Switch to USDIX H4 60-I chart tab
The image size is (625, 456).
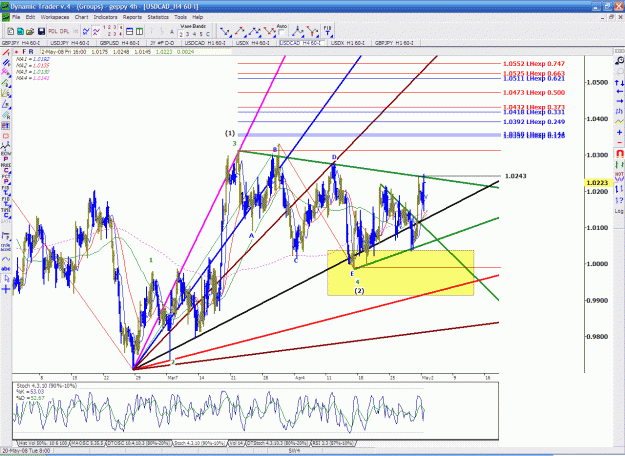253,43
